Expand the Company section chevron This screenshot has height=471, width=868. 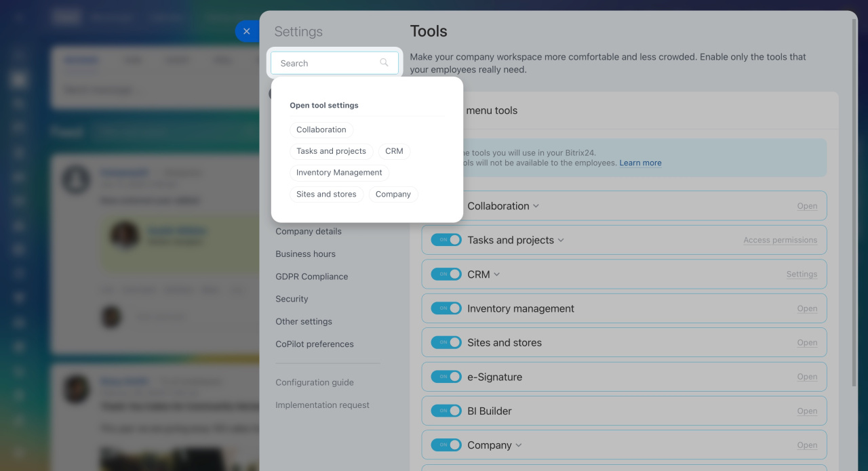point(519,445)
